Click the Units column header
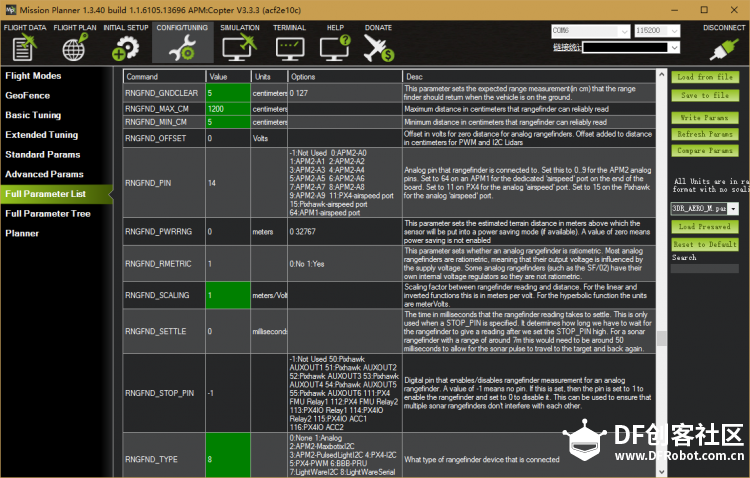The width and height of the screenshot is (750, 478). click(x=269, y=77)
